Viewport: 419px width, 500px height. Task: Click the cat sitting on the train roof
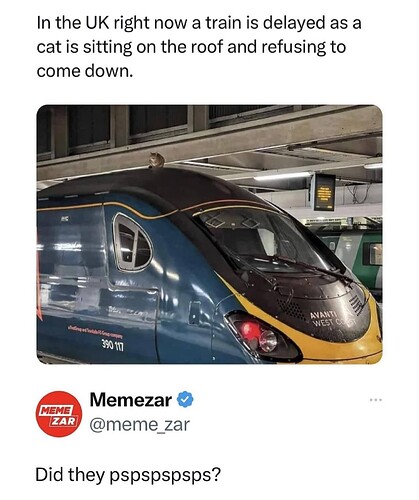click(157, 160)
